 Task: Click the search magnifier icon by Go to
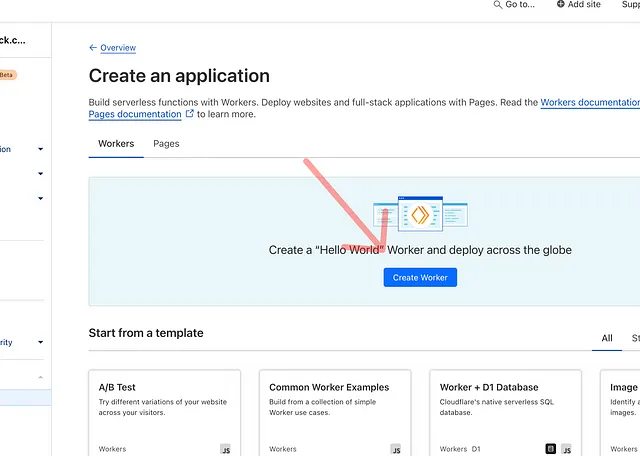coord(498,5)
